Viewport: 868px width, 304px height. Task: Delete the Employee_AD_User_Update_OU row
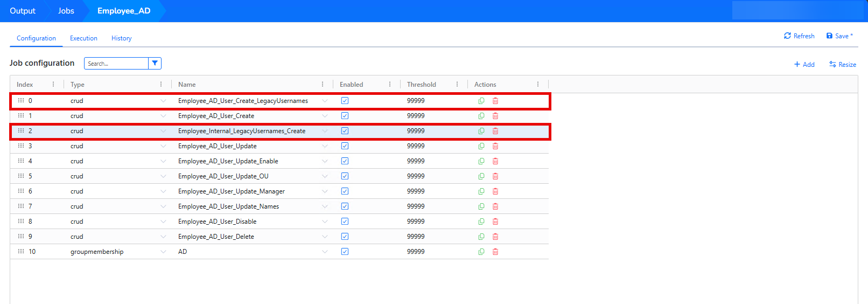click(495, 176)
